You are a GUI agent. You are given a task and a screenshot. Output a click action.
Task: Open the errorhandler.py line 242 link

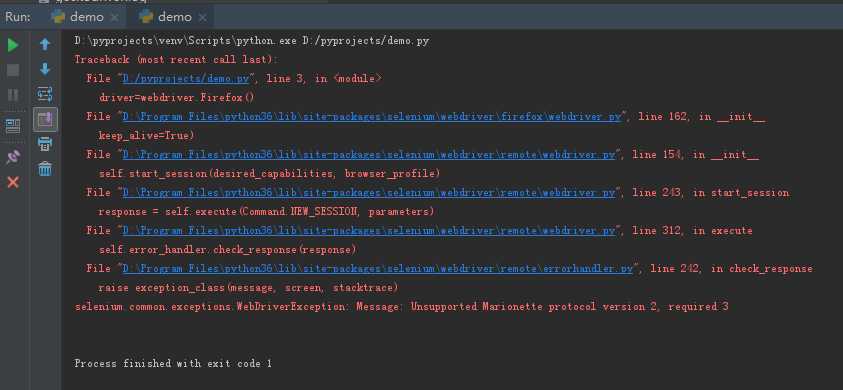378,268
